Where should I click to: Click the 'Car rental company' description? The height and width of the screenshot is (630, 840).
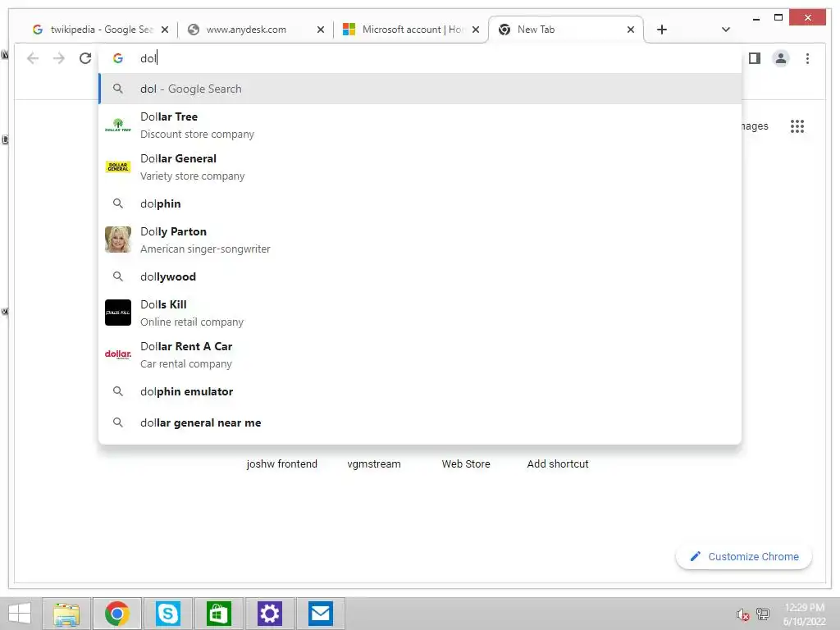(186, 363)
